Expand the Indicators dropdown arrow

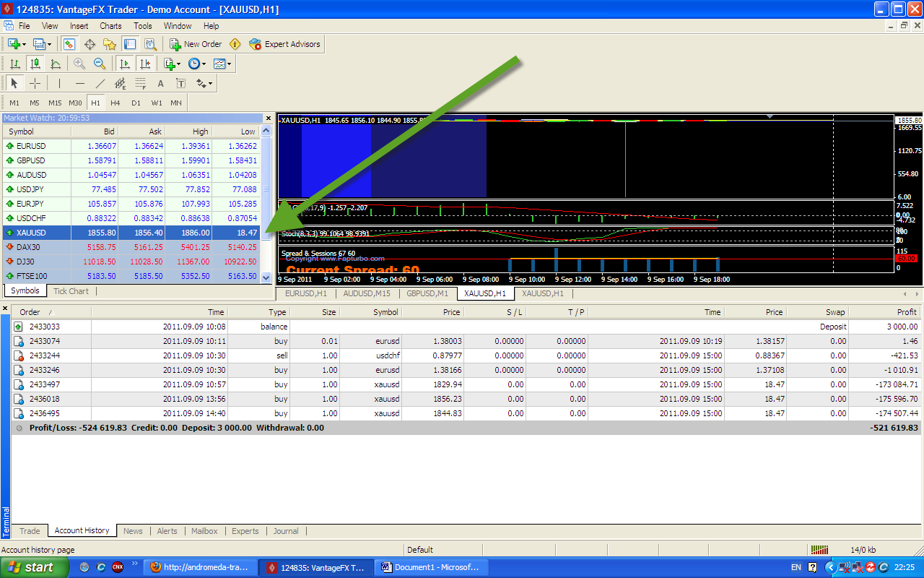click(x=180, y=64)
